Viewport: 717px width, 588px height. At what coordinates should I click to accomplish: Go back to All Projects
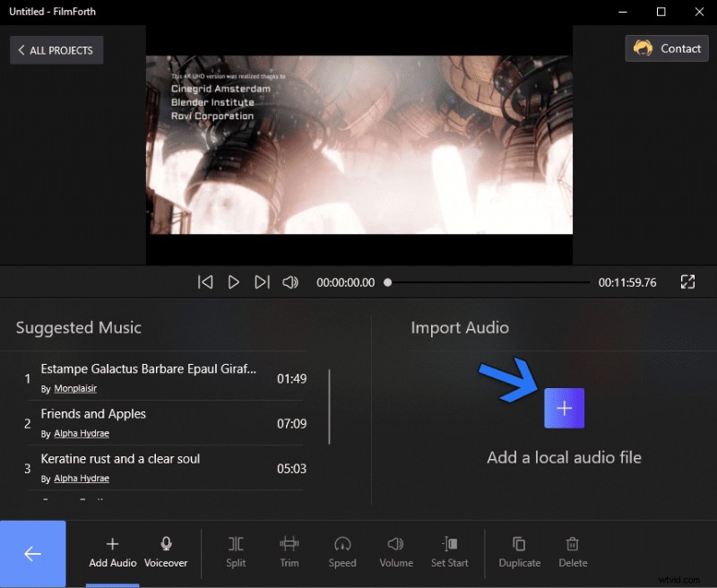pyautogui.click(x=56, y=49)
